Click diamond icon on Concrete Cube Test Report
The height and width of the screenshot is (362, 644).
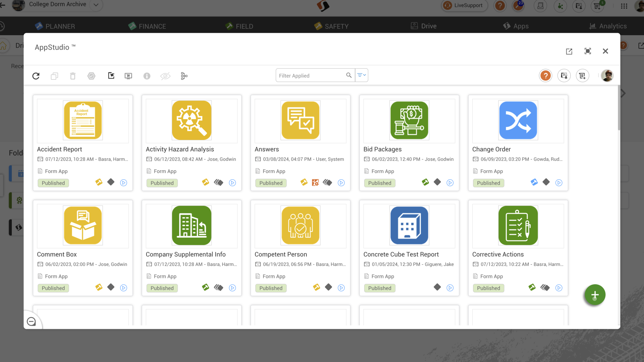coord(437,287)
